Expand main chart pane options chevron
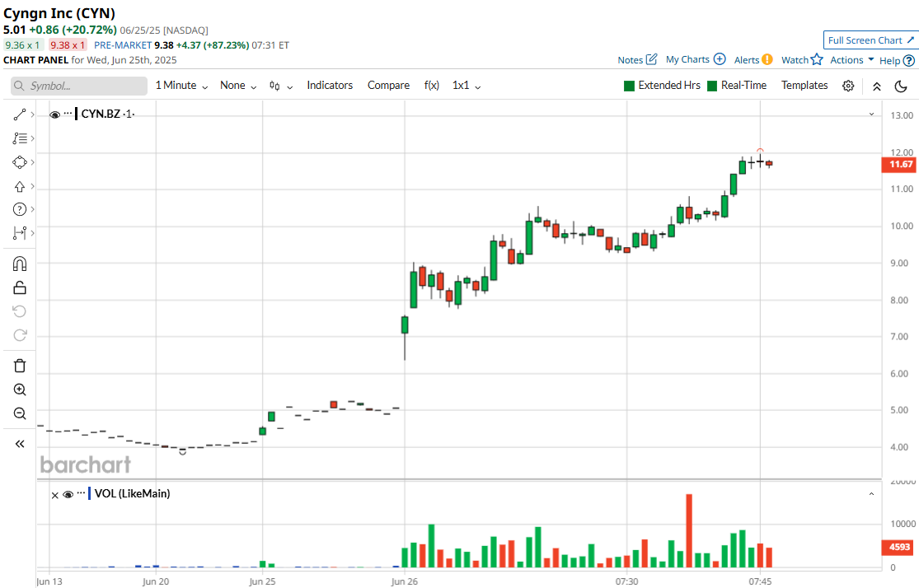The image size is (919, 588). [871, 114]
